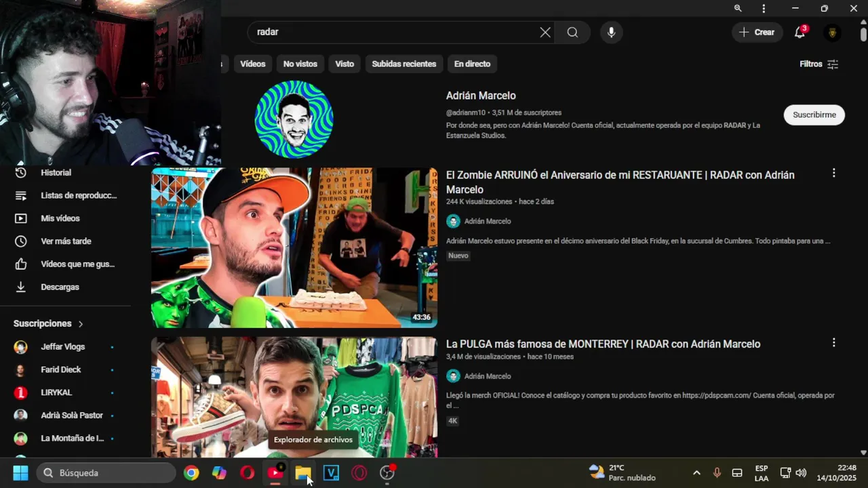Play the La PULGA de Monterrey thumbnail
The width and height of the screenshot is (868, 488).
click(x=294, y=397)
